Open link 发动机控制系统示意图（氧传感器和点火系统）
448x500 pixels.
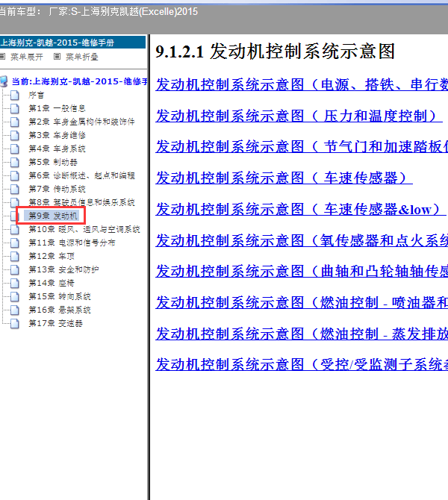click(x=302, y=240)
